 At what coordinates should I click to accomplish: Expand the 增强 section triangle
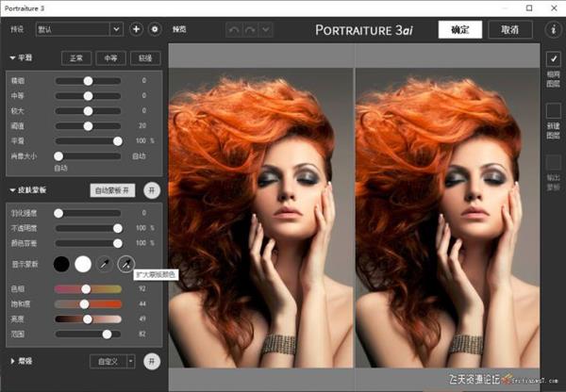point(12,361)
